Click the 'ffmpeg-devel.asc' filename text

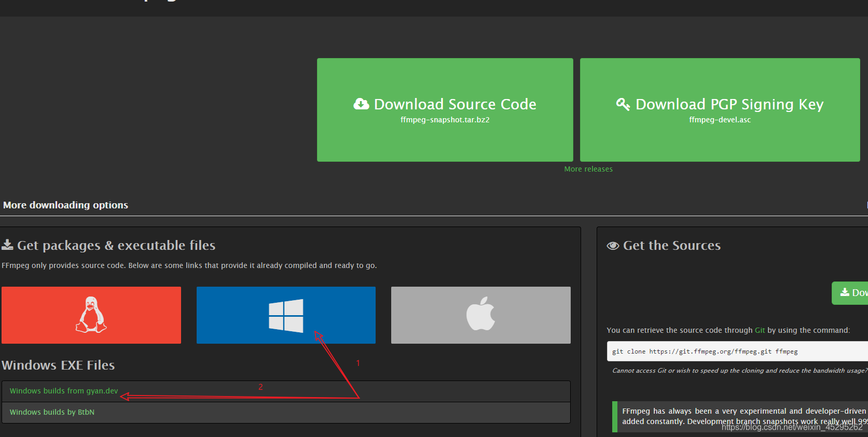[720, 120]
